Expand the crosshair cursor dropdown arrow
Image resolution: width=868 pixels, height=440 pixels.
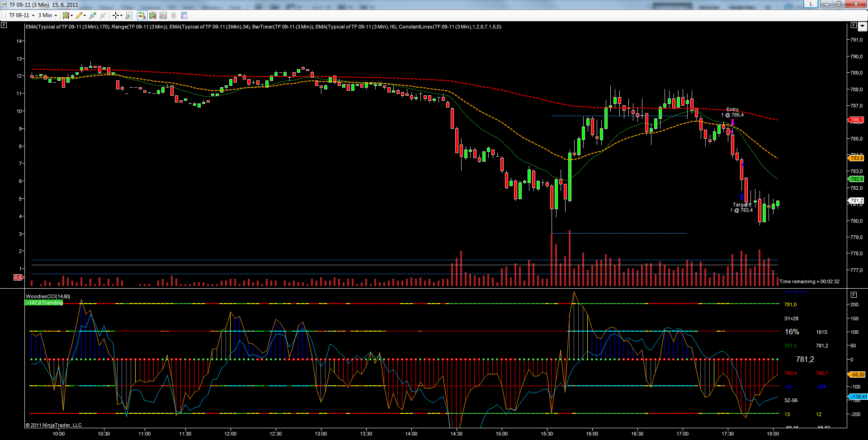[x=121, y=16]
